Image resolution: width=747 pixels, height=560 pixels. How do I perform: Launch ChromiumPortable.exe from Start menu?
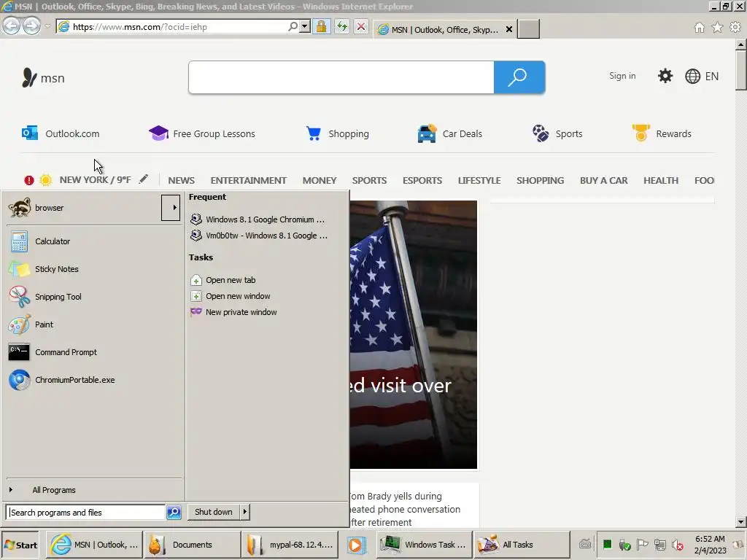click(x=94, y=380)
